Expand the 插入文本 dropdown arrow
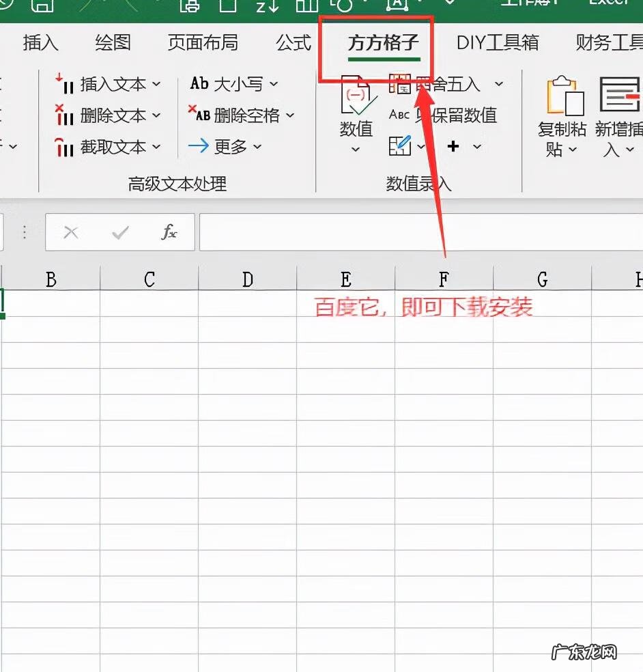This screenshot has width=643, height=672. [156, 84]
